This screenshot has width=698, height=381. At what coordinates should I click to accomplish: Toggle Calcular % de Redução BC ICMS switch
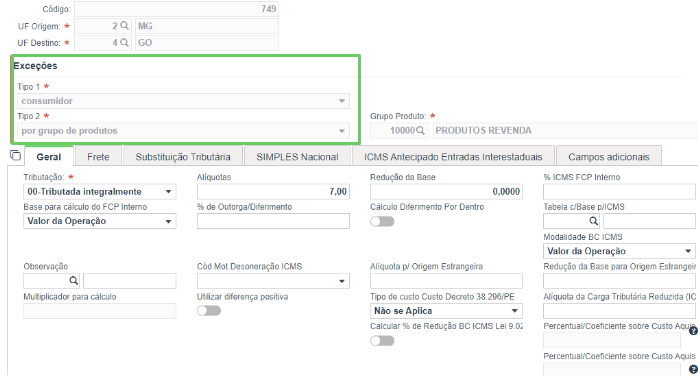tap(382, 341)
